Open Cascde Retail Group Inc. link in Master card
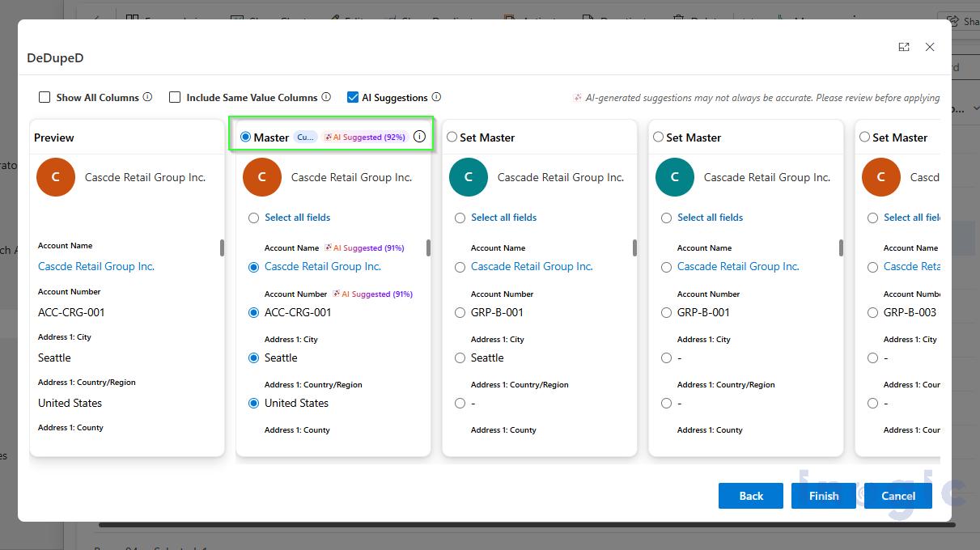980x550 pixels. (323, 266)
